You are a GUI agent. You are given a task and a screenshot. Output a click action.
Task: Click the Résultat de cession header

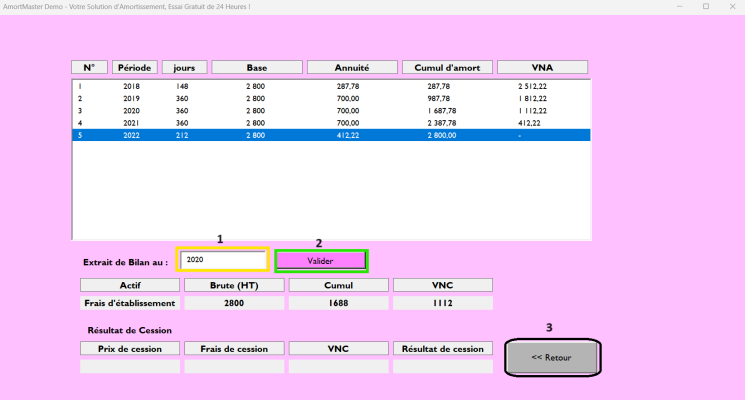443,349
